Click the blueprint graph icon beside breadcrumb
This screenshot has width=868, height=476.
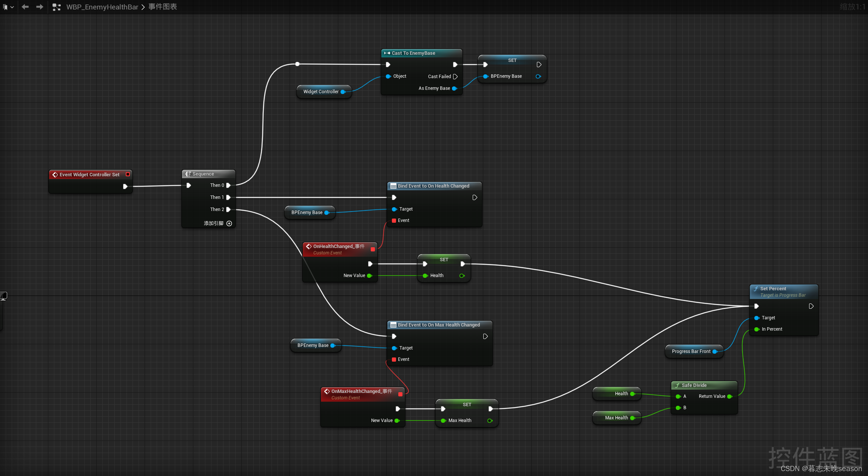coord(56,7)
